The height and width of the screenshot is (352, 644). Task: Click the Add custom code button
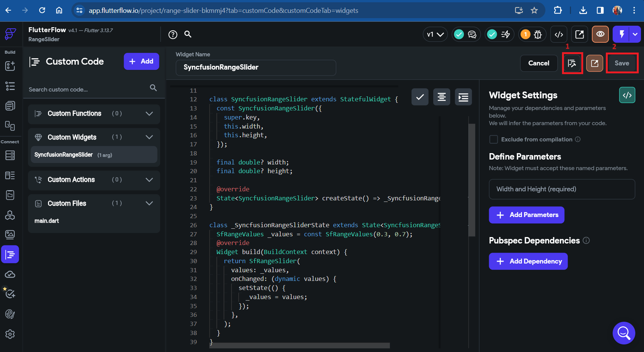click(x=141, y=61)
